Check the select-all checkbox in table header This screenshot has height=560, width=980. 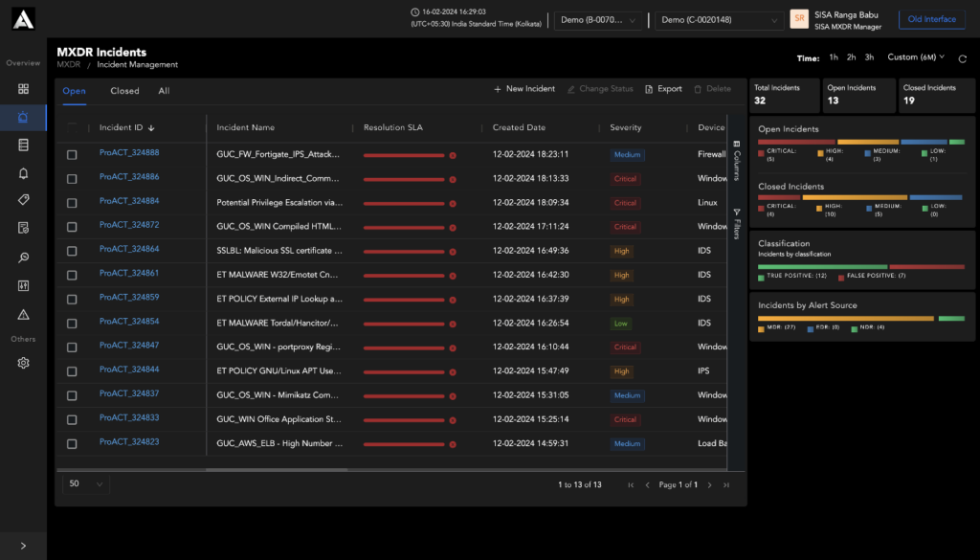pyautogui.click(x=72, y=127)
